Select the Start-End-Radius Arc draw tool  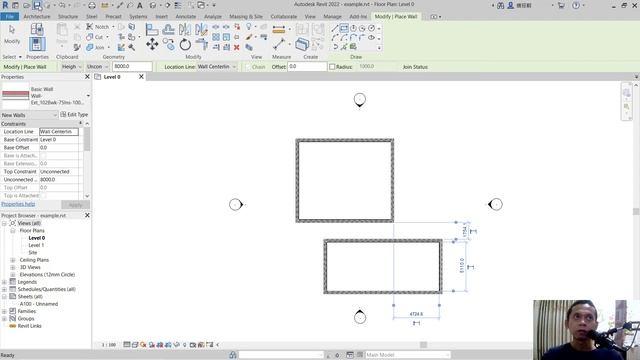(x=335, y=38)
